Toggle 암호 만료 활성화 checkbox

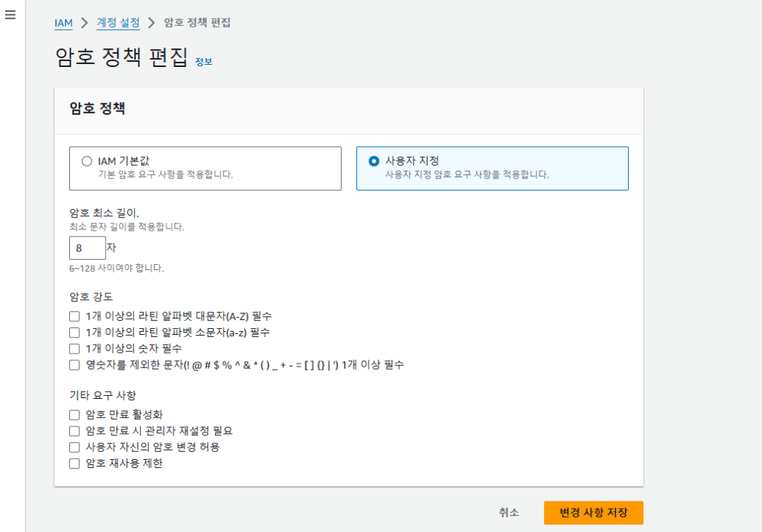click(74, 415)
